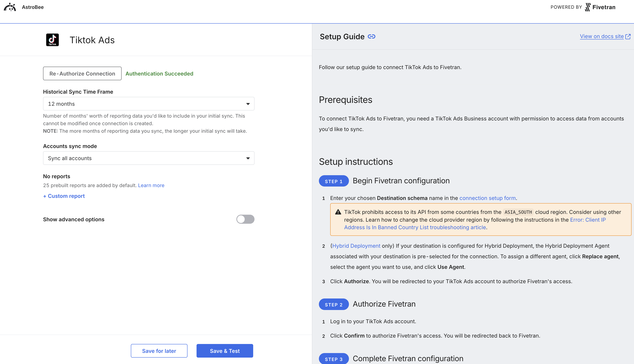The height and width of the screenshot is (364, 634).
Task: Switch to the Setup Guide panel
Action: pyautogui.click(x=342, y=36)
